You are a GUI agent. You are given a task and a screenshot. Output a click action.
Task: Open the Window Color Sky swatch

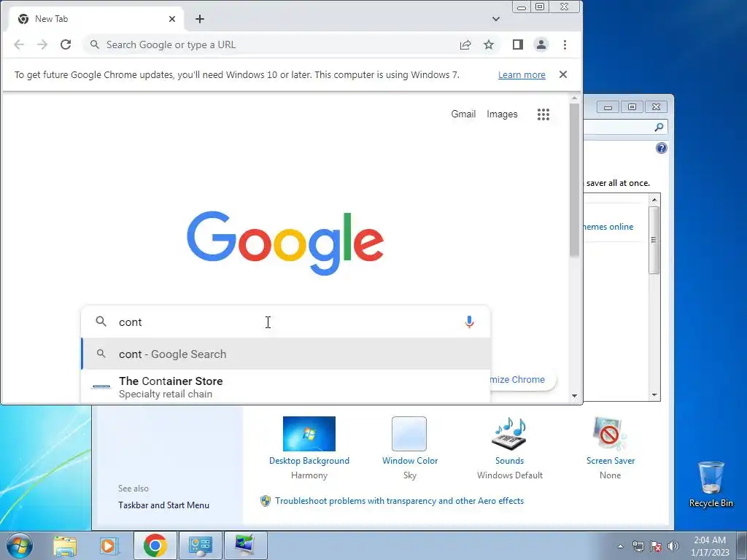(x=409, y=434)
